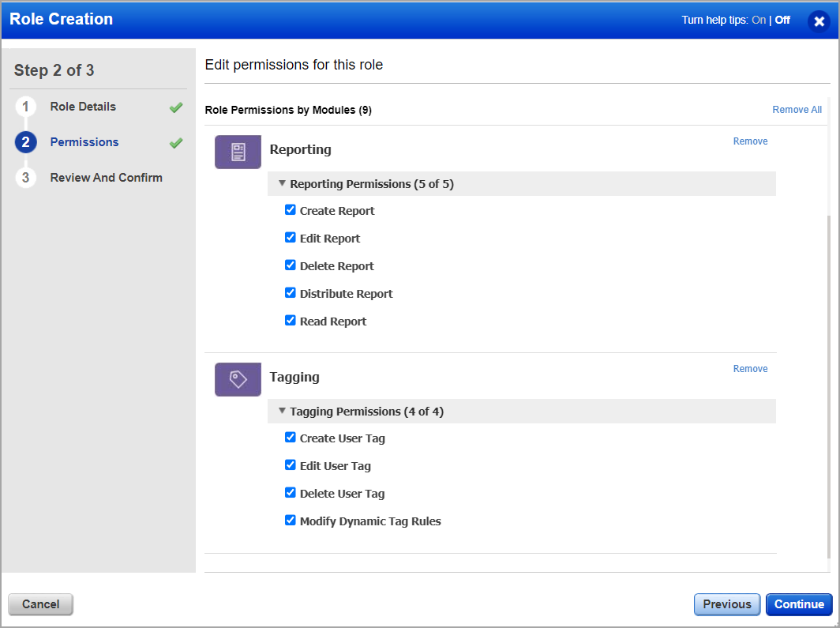
Task: Click the Edit permissions for this role title
Action: 294,65
